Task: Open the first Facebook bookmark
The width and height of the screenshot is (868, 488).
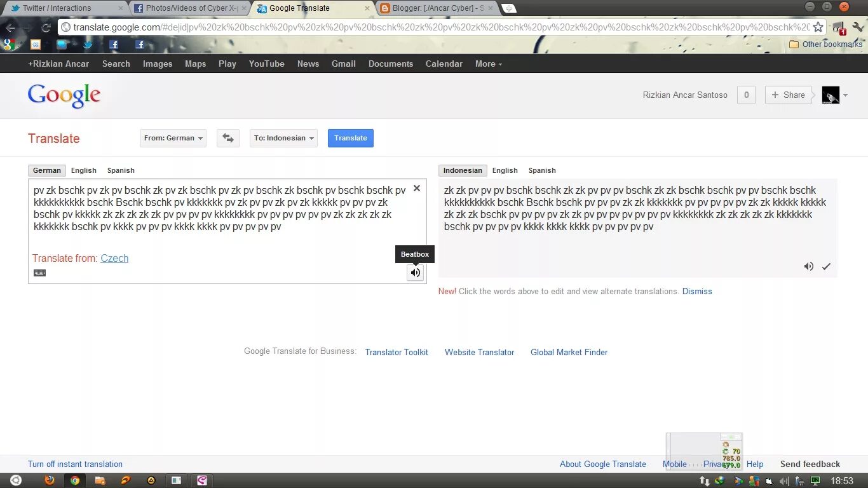Action: (x=114, y=44)
